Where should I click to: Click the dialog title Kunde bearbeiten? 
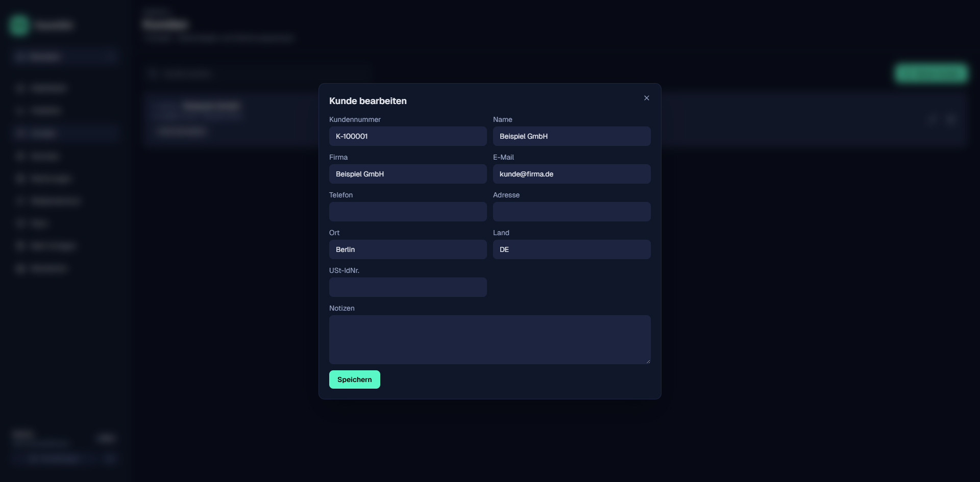[367, 101]
